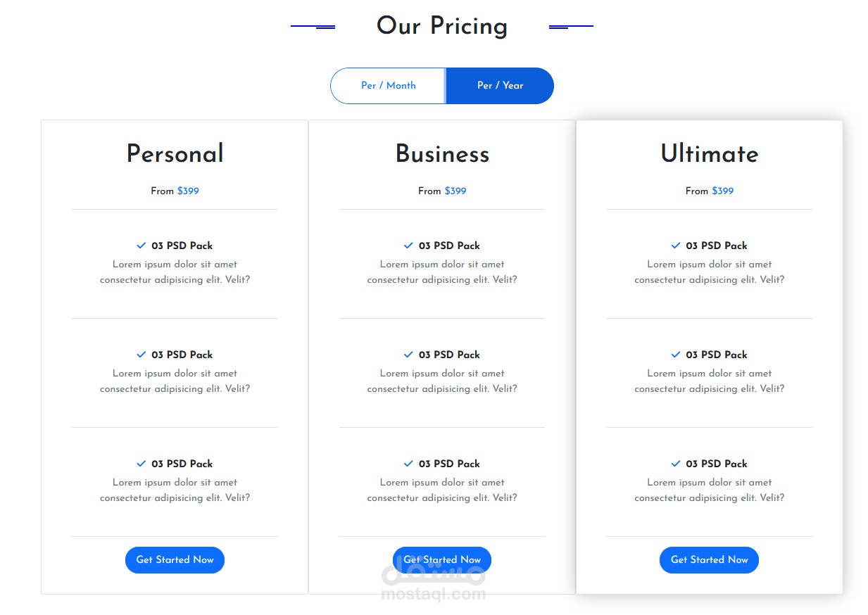Select the Per / Year billing option

(x=500, y=86)
